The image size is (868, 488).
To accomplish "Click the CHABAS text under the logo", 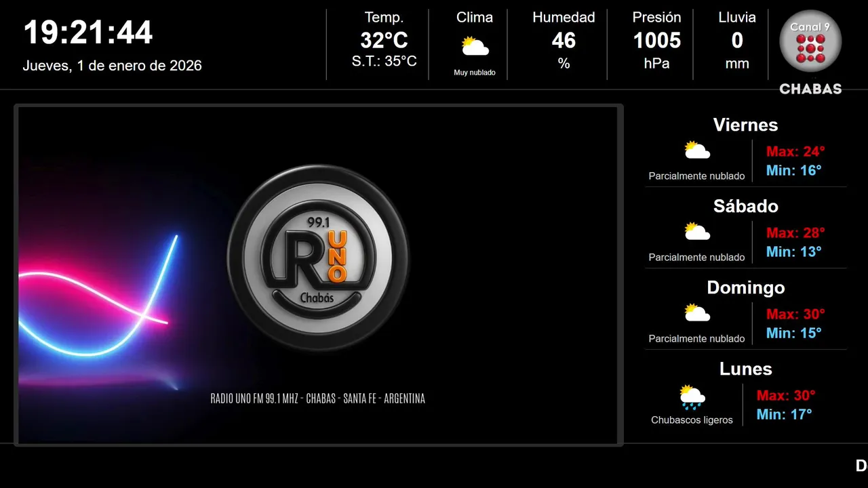I will 810,89.
